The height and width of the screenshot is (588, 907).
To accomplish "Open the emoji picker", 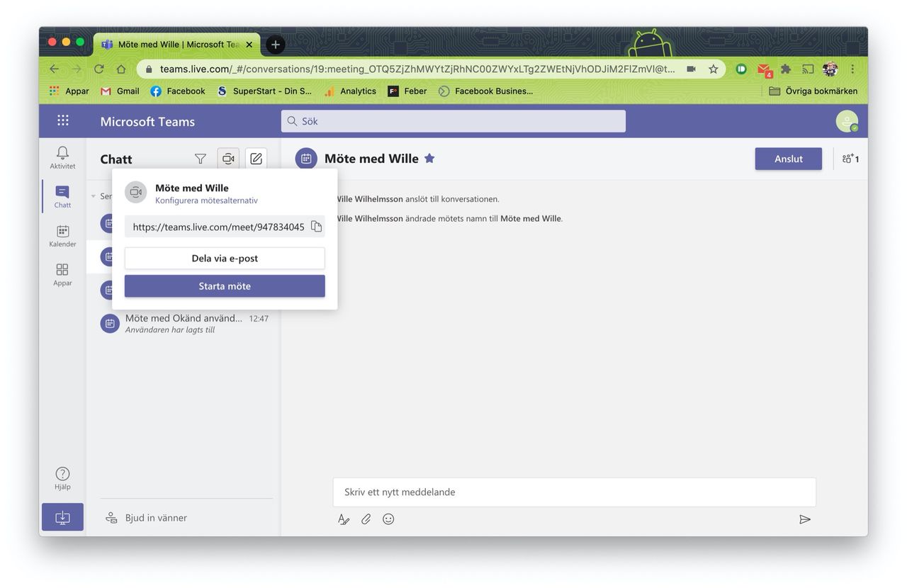I will [388, 519].
